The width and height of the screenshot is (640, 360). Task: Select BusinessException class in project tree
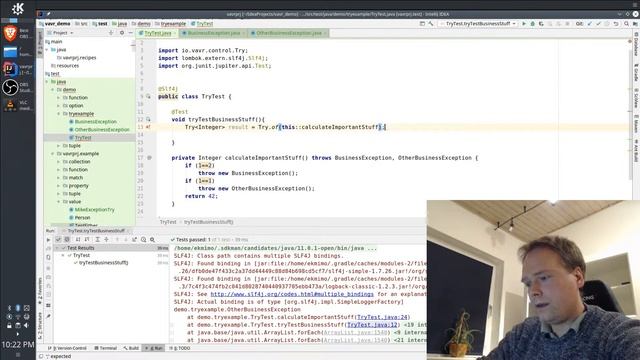tap(96, 122)
